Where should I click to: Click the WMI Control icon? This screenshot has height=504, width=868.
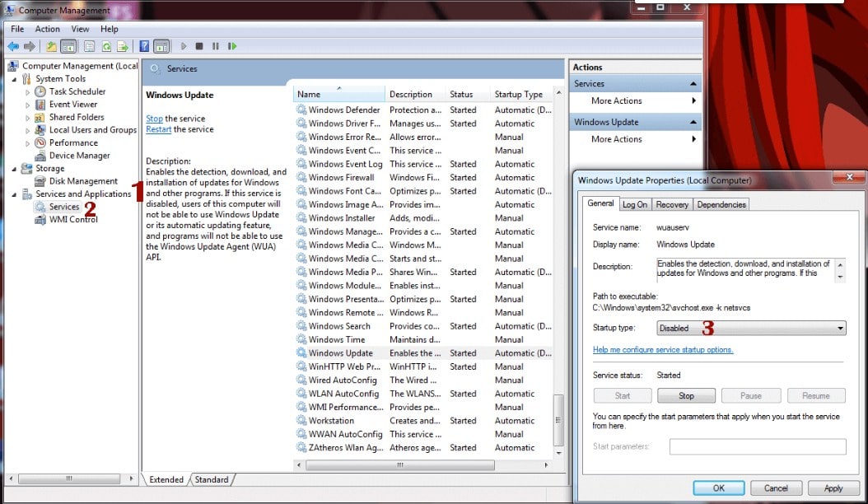[40, 219]
